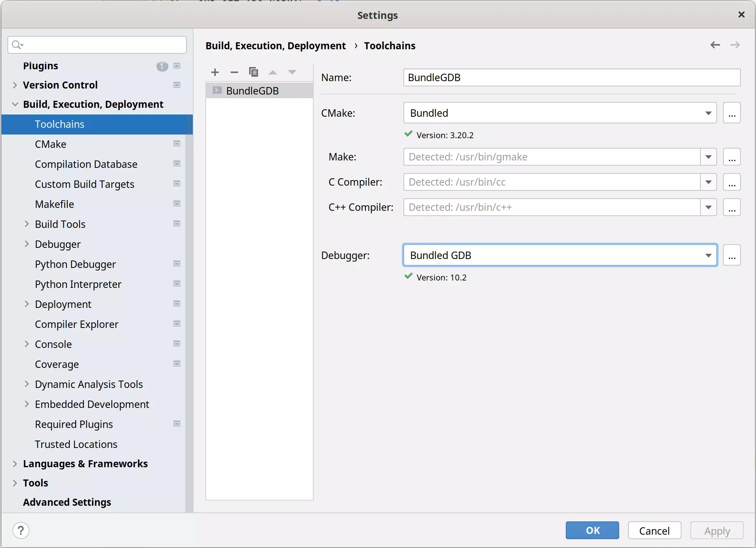Open the Debugger dropdown
Screen dimensions: 756x548
click(x=708, y=255)
